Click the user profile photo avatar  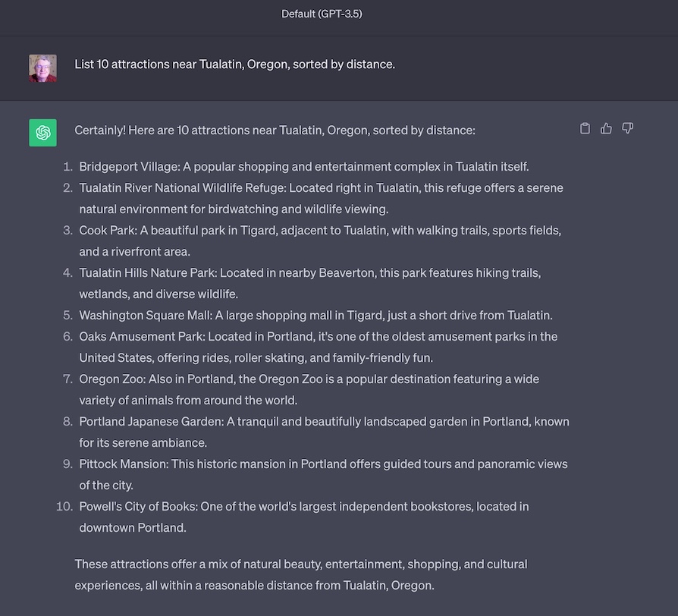(x=42, y=68)
